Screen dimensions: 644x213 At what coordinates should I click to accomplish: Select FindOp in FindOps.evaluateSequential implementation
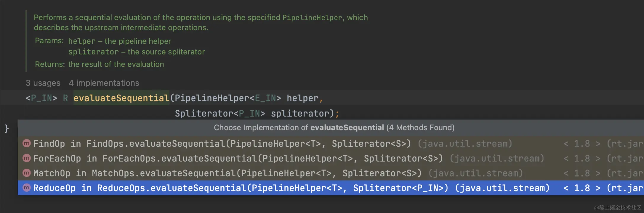(x=331, y=143)
